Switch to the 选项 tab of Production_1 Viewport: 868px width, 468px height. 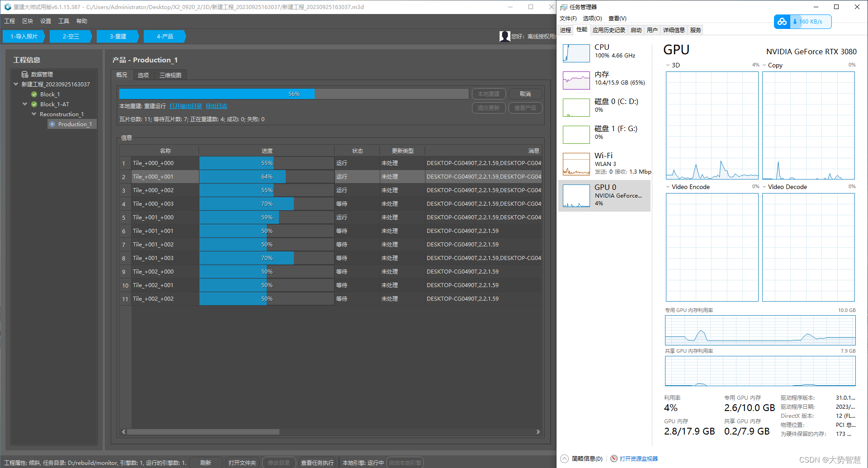[x=143, y=75]
